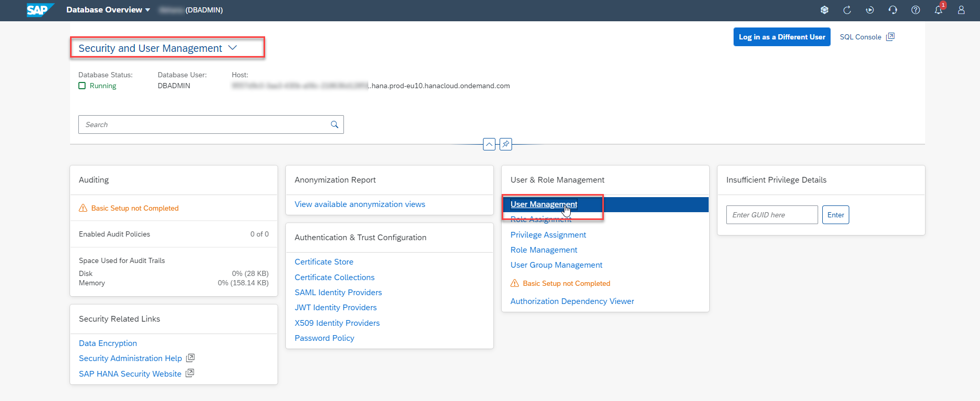The height and width of the screenshot is (401, 980).
Task: Click the DBADMIN database user value
Action: tap(174, 86)
